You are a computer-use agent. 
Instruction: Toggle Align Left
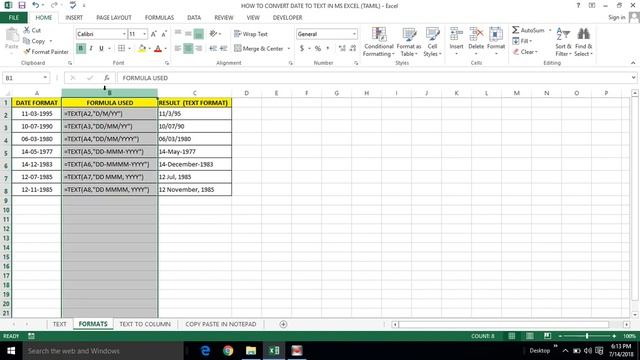pyautogui.click(x=178, y=49)
